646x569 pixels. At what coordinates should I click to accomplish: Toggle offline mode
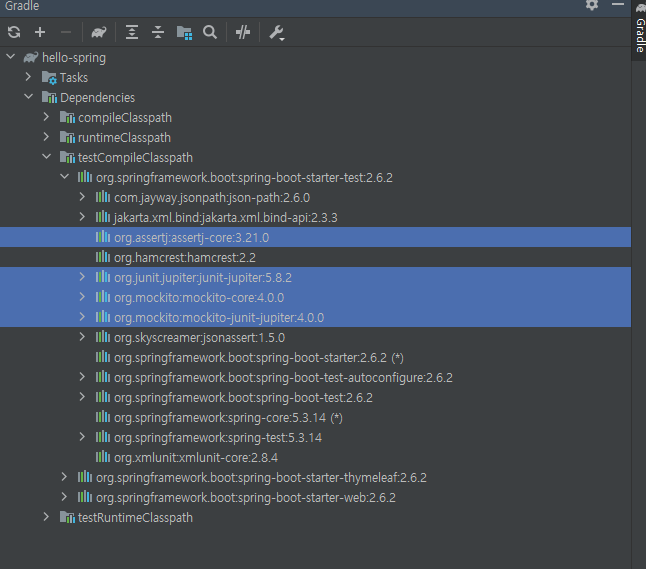coord(243,32)
